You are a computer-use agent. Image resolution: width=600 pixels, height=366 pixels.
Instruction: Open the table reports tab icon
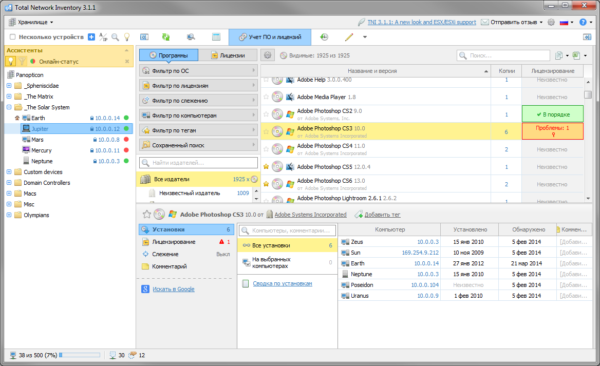216,37
